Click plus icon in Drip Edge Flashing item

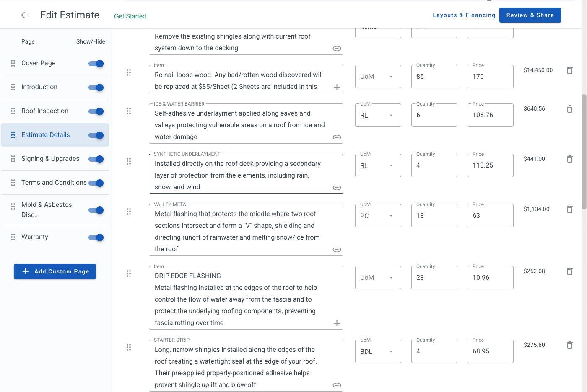pos(337,323)
